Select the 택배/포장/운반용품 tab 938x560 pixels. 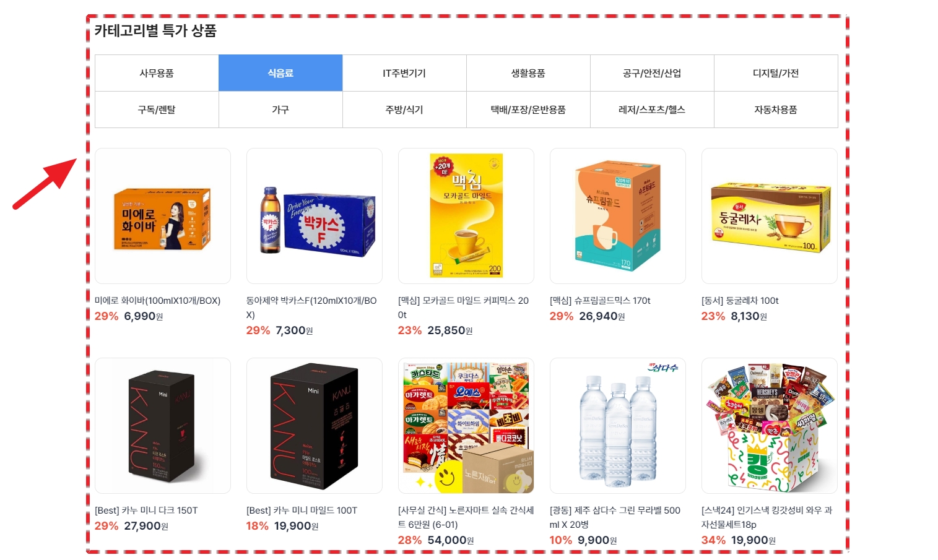click(x=528, y=110)
